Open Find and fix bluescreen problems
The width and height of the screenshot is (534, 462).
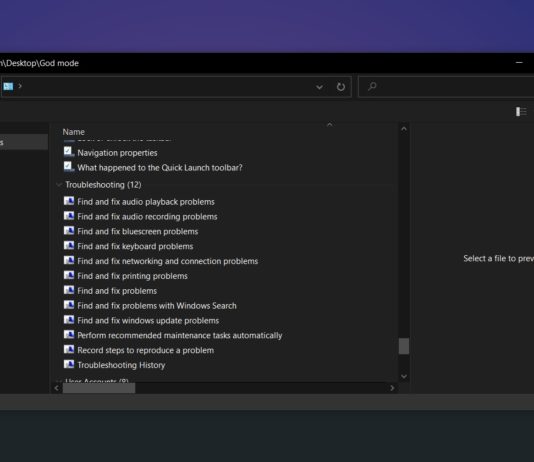coord(138,232)
